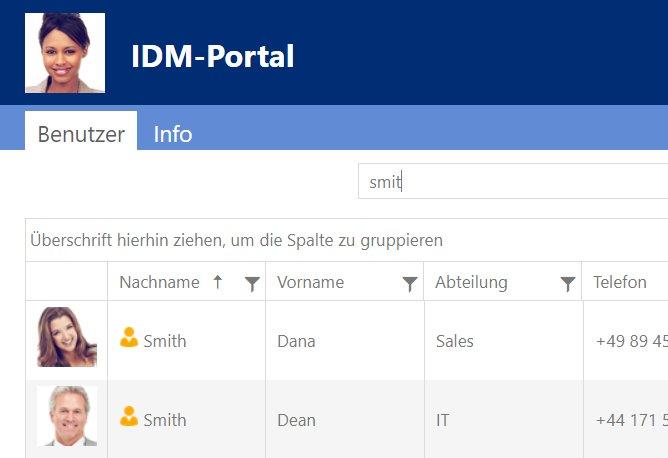Focus the search field containing "smit"
Viewport: 668px width, 458px height.
(x=510, y=182)
